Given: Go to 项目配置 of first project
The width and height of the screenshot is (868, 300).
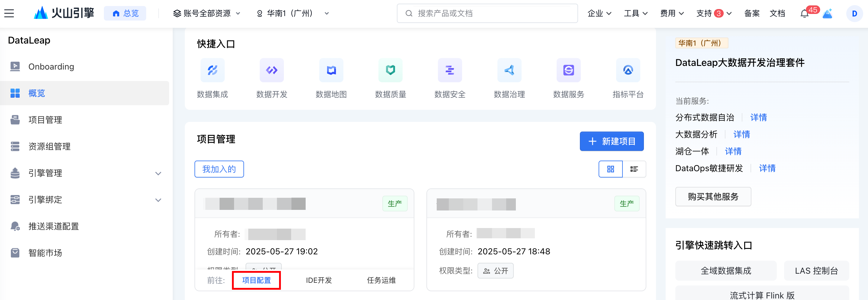Looking at the screenshot, I should [x=256, y=280].
